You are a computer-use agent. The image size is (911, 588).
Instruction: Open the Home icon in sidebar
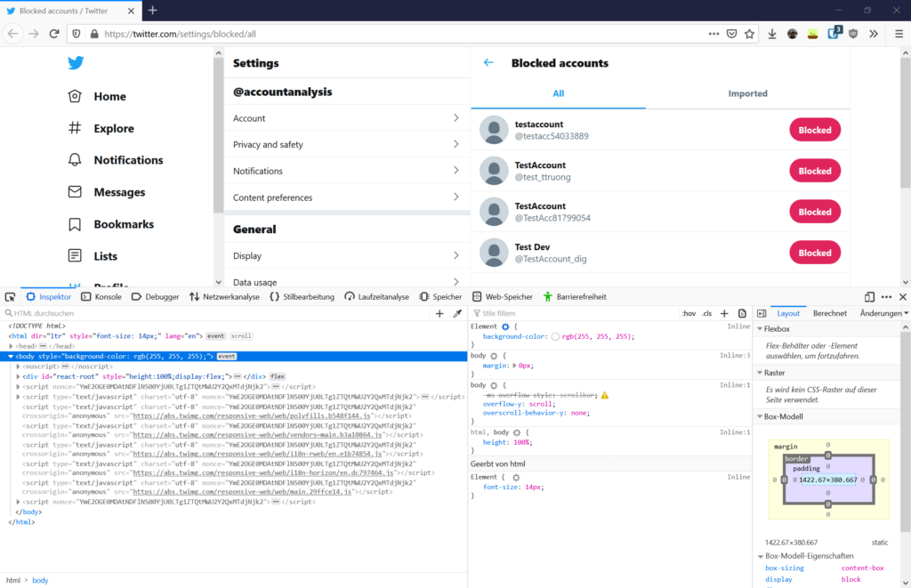(x=75, y=96)
